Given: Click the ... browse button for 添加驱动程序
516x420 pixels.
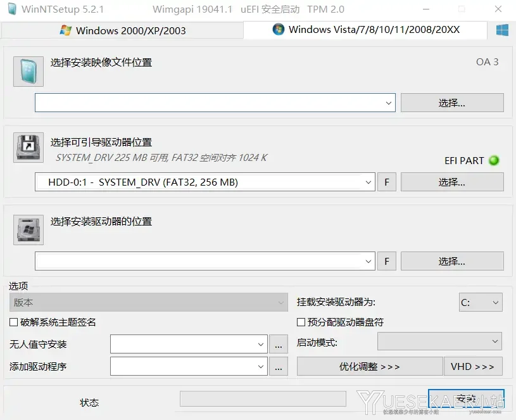Looking at the screenshot, I should pos(279,366).
